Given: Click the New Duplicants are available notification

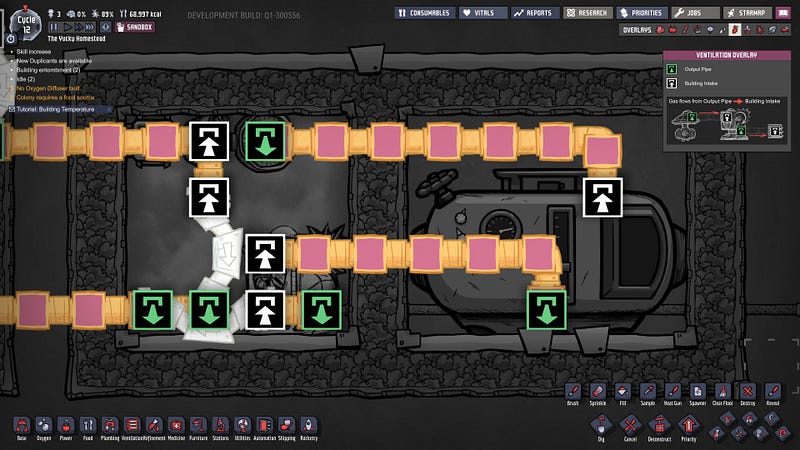Looking at the screenshot, I should [54, 61].
